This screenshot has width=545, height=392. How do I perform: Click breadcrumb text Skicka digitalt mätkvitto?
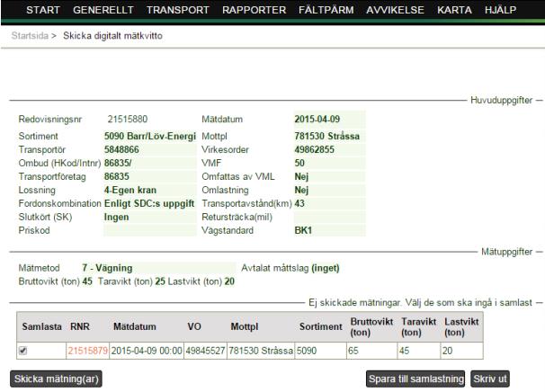pos(112,35)
